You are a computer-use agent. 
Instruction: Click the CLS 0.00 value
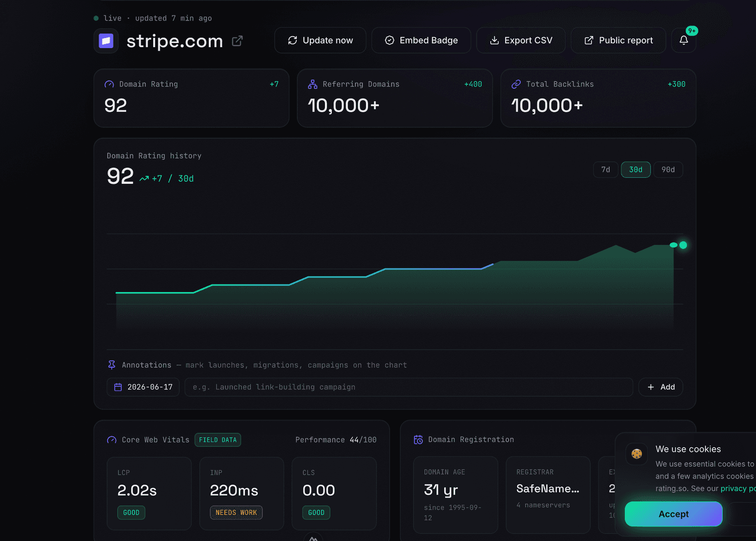(318, 490)
